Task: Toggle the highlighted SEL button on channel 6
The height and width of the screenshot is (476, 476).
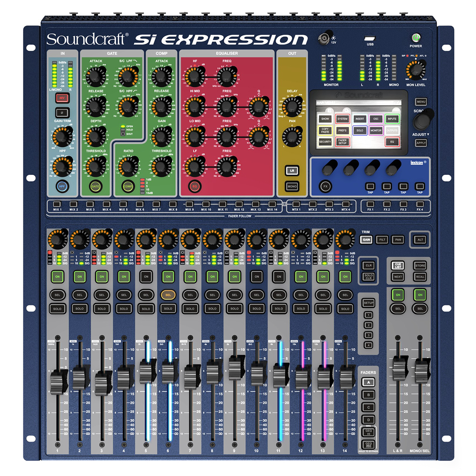Action: coord(168,295)
